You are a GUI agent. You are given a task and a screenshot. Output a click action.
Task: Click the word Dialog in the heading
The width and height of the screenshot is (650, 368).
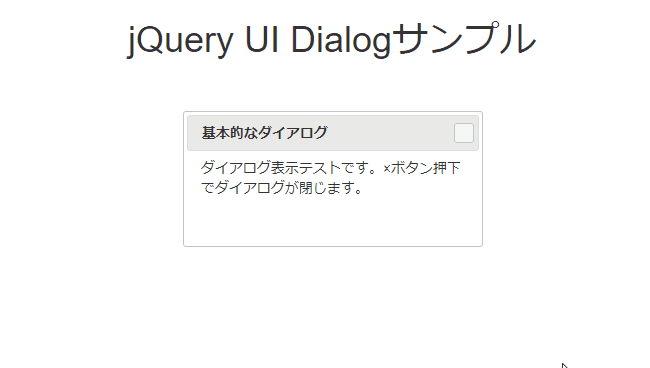click(341, 41)
